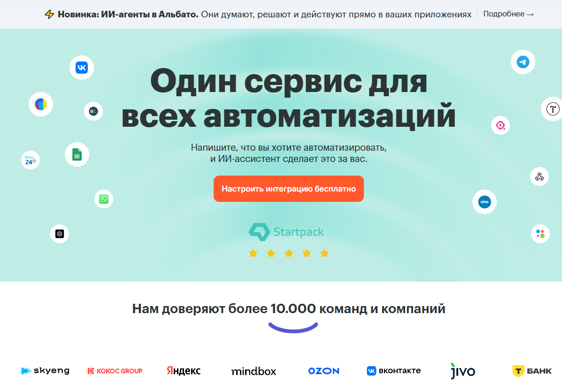Image resolution: width=562 pixels, height=392 pixels.
Task: Click the lightning bolt icon in banner
Action: tap(49, 15)
